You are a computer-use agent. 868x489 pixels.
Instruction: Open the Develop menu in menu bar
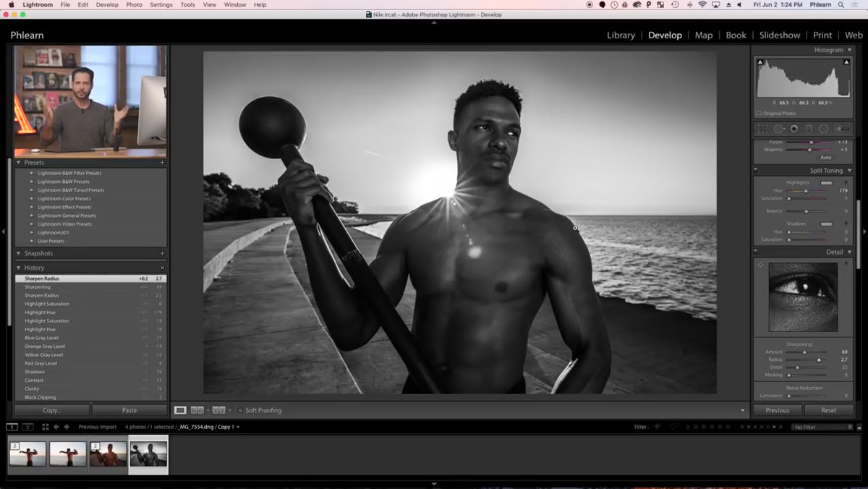[107, 4]
